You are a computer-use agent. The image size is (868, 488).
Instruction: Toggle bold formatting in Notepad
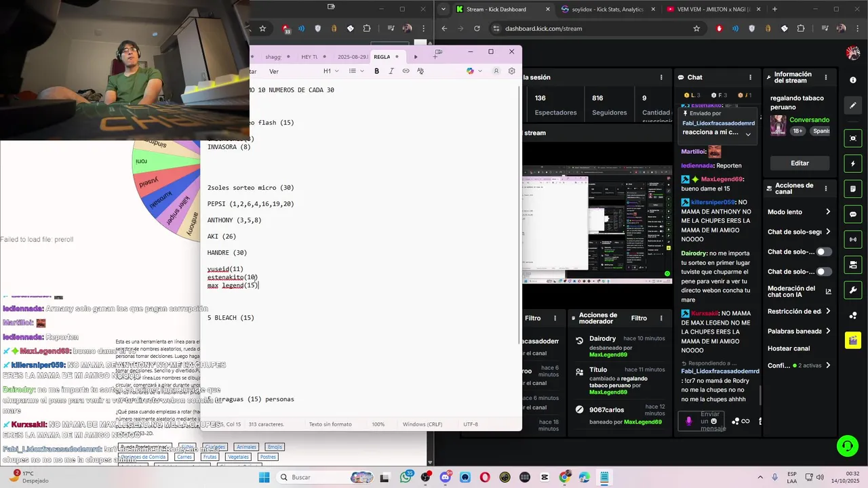pos(377,71)
